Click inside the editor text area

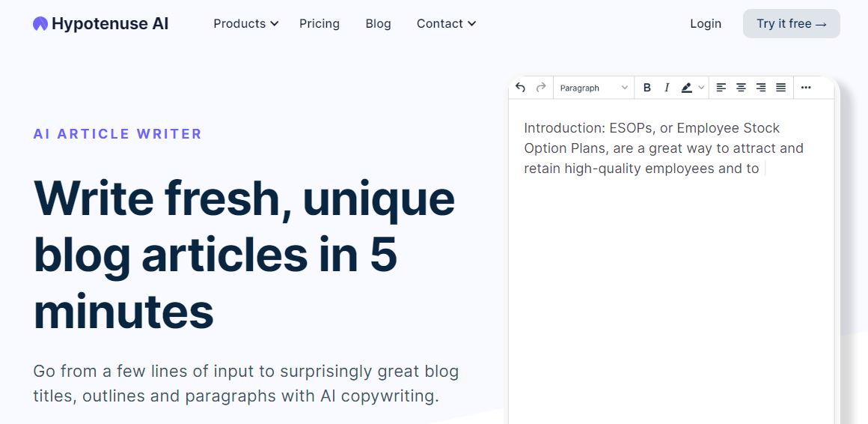coord(671,261)
